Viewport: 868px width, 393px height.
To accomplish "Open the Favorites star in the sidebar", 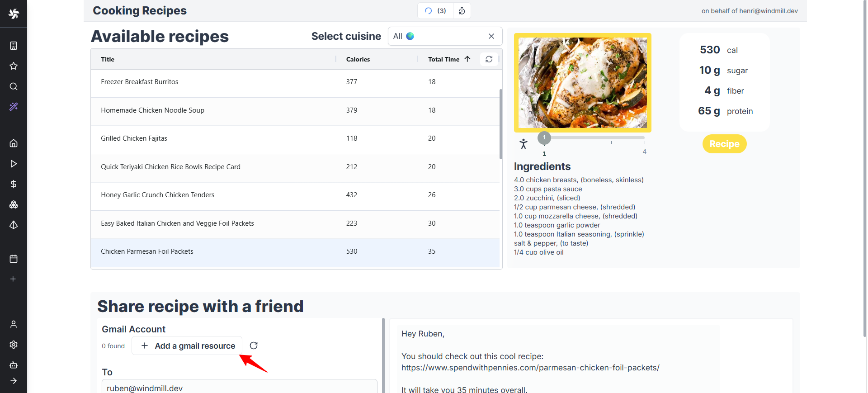I will [14, 66].
